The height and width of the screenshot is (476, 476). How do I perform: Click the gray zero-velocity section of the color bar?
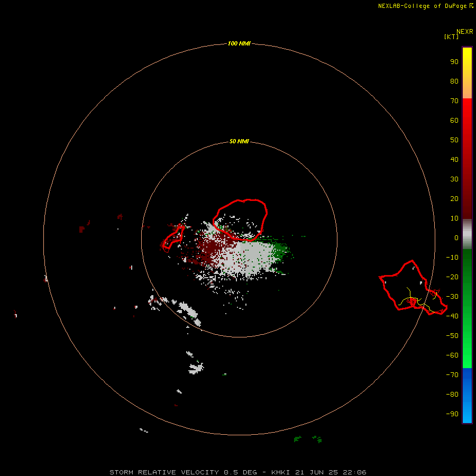[467, 234]
